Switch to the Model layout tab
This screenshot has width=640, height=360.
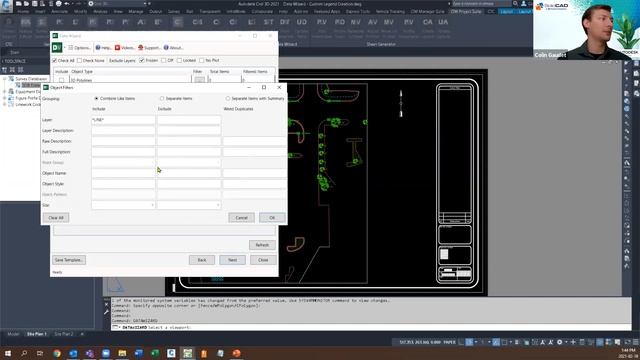[13, 334]
